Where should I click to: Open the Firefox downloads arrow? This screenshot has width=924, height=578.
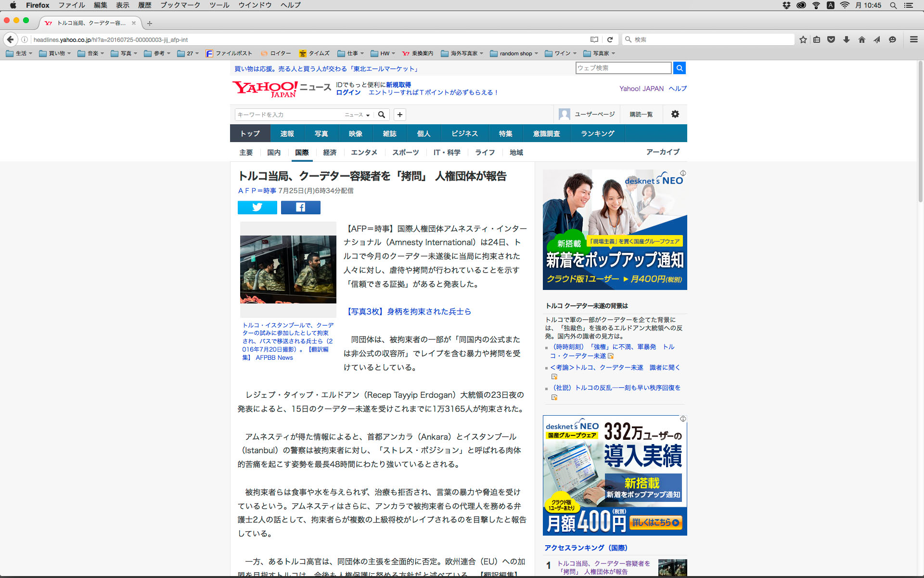tap(846, 39)
